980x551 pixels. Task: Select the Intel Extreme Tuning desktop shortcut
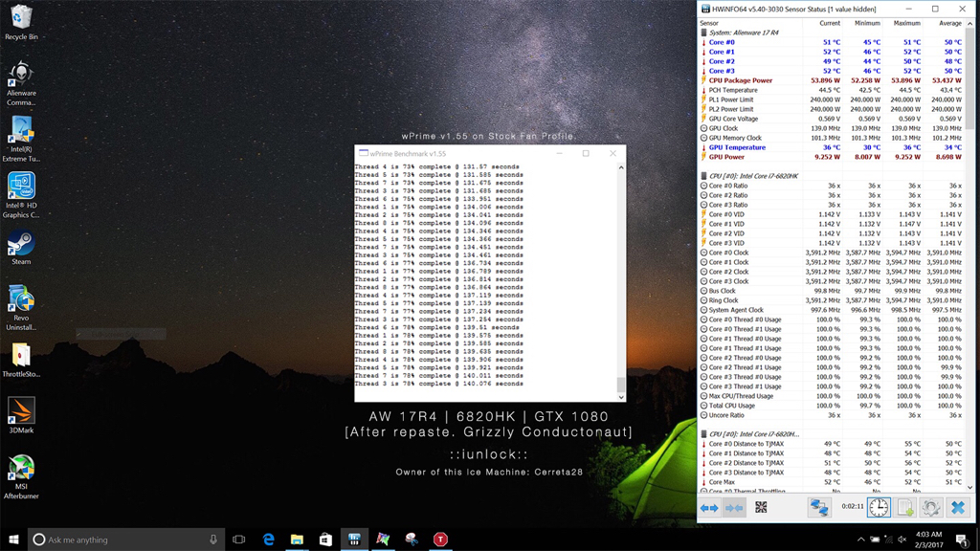(x=21, y=140)
